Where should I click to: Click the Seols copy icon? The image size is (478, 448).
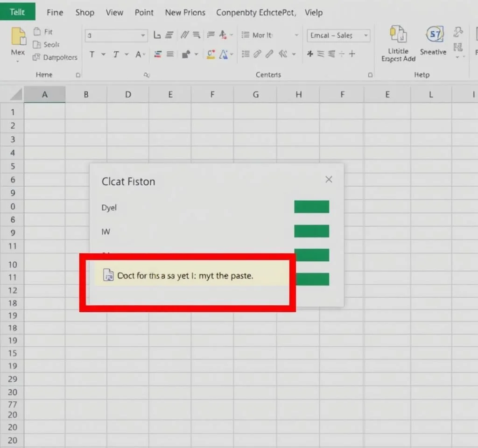[x=37, y=45]
